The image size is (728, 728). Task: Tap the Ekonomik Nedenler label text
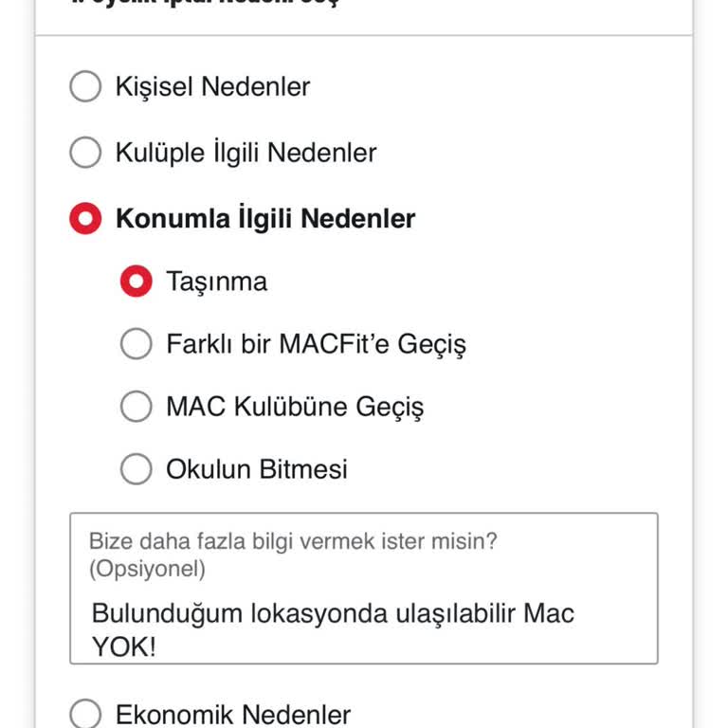pos(233,714)
